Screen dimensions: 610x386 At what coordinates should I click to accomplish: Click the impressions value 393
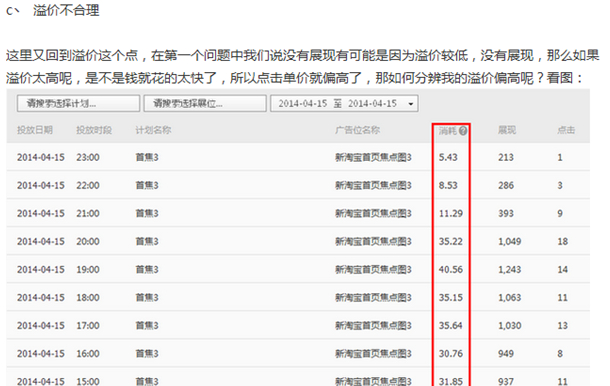coord(506,213)
